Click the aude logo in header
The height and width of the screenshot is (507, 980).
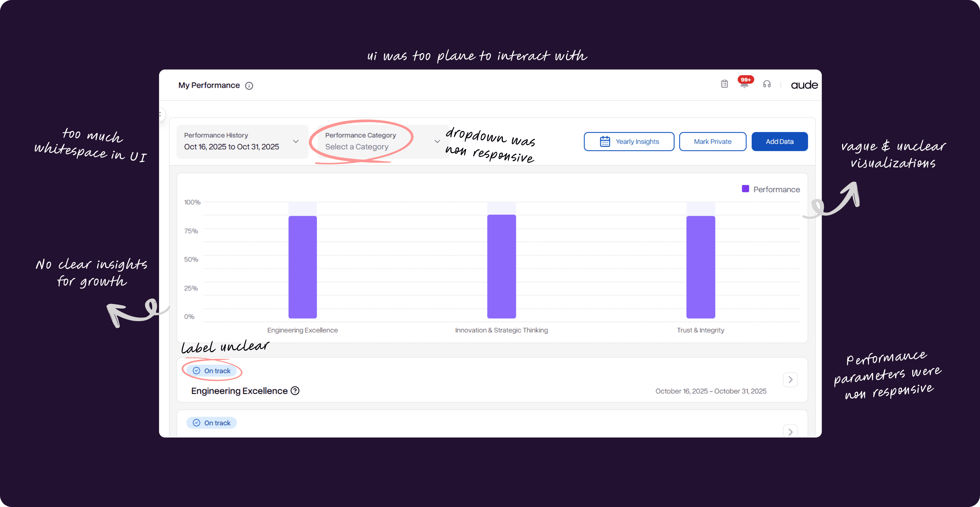804,85
